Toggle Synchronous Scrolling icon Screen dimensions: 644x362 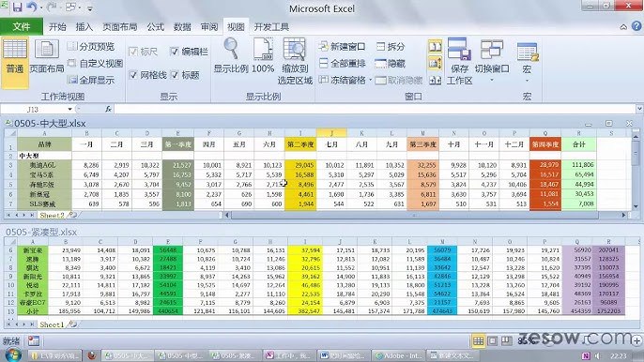tap(435, 63)
